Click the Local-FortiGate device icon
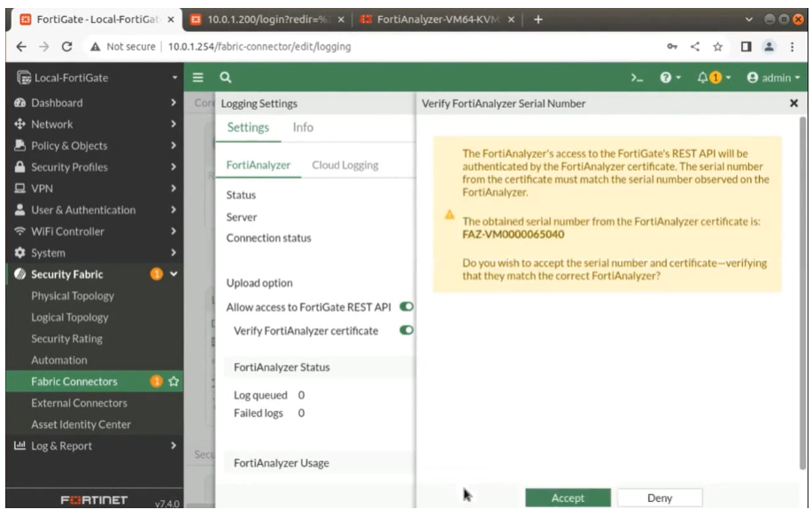Screen dimensions: 812x525 pos(23,78)
